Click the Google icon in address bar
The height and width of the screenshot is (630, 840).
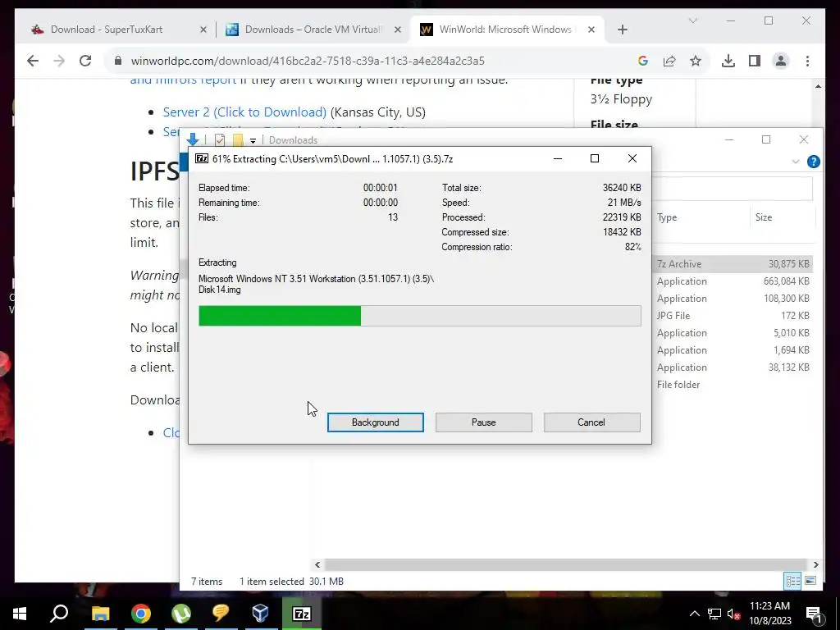point(643,61)
